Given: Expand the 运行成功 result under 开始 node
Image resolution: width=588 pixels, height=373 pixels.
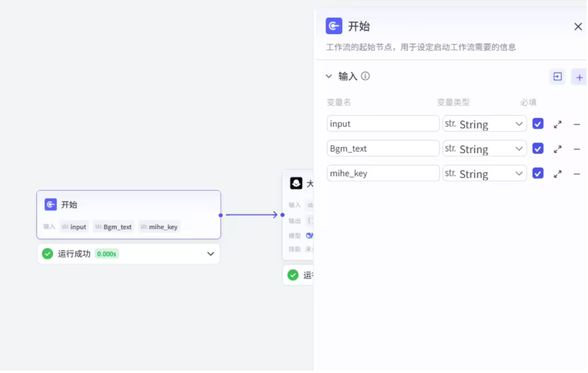Looking at the screenshot, I should (x=210, y=254).
